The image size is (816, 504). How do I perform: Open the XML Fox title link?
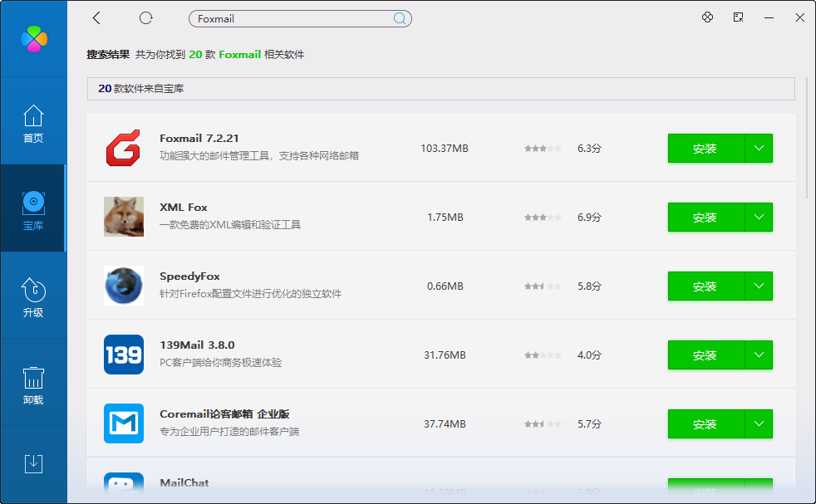coord(183,207)
